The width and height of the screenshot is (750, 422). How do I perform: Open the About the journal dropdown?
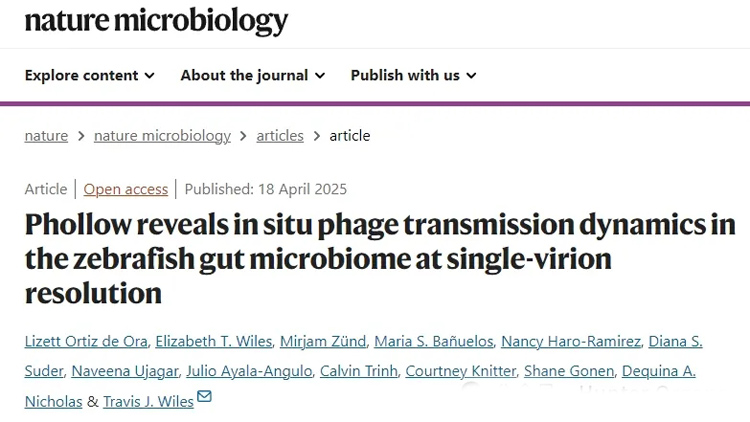252,75
